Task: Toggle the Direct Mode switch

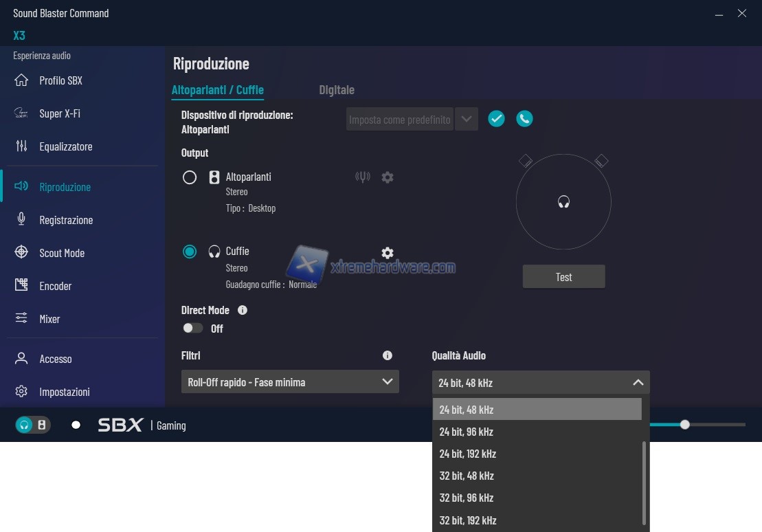Action: 193,329
